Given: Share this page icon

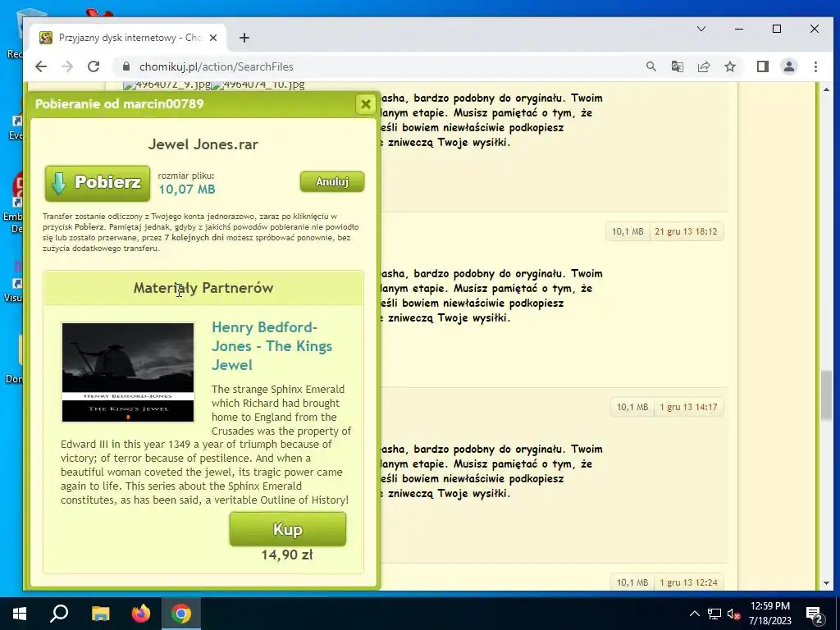Looking at the screenshot, I should coord(703,66).
